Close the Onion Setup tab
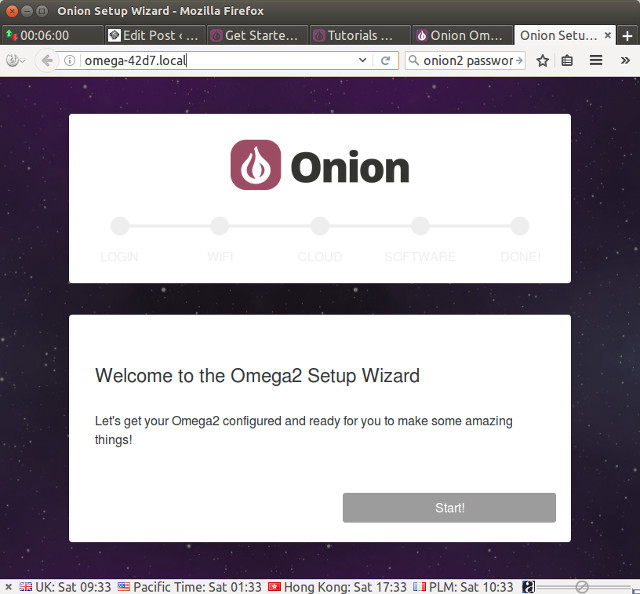640x594 pixels. (x=607, y=36)
